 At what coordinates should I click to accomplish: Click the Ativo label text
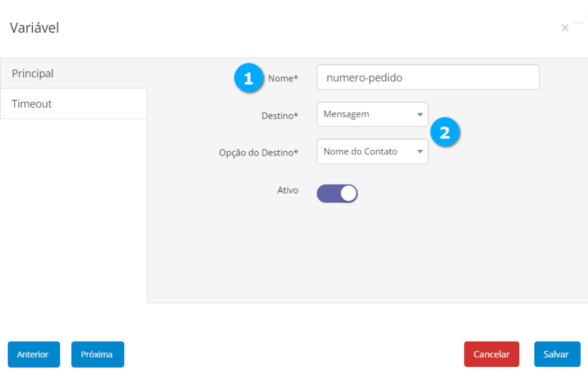click(288, 190)
